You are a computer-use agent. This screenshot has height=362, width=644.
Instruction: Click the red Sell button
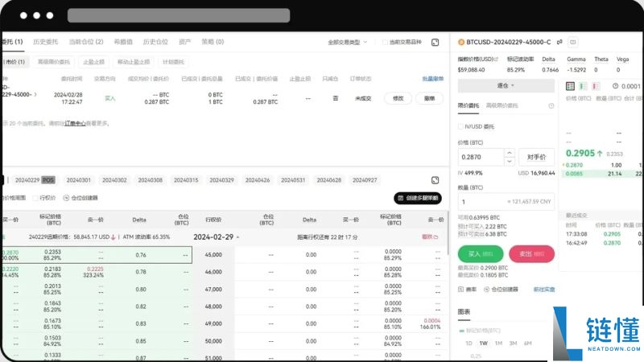tap(531, 254)
